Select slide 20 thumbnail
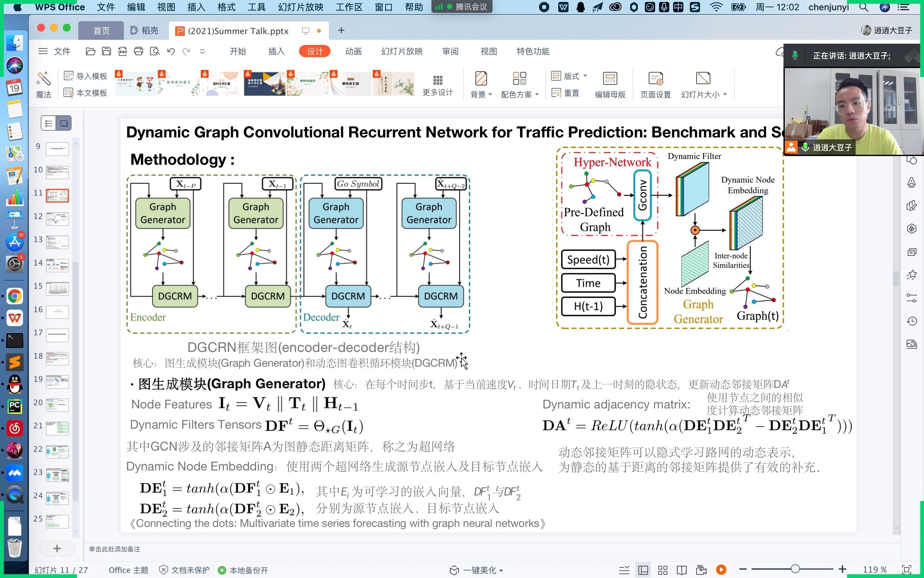 (x=57, y=405)
